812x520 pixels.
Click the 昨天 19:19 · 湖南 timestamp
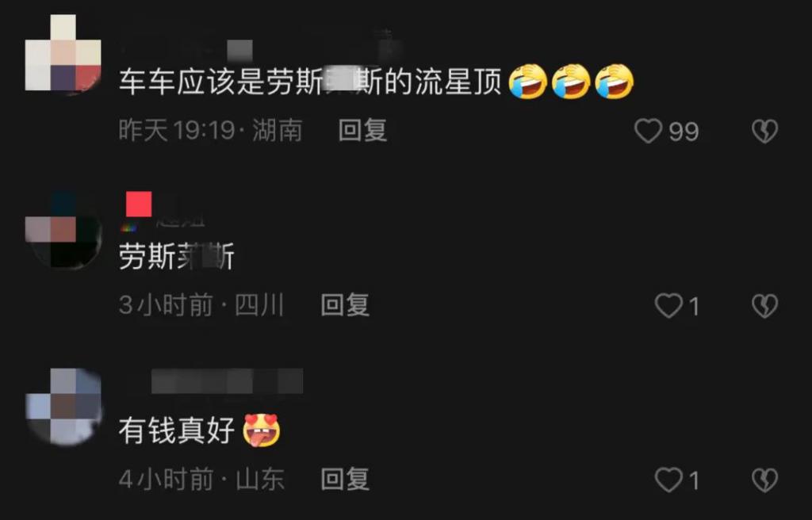(211, 130)
